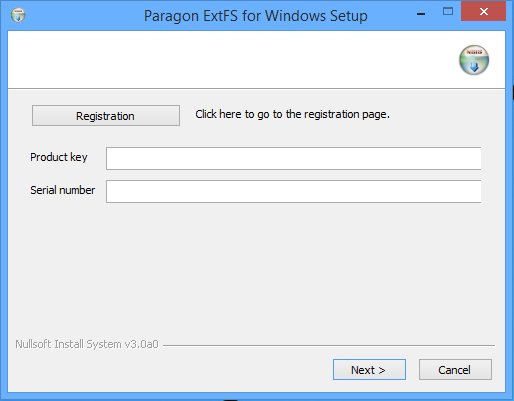Focus the Product key input field
The height and width of the screenshot is (401, 514).
coord(293,158)
